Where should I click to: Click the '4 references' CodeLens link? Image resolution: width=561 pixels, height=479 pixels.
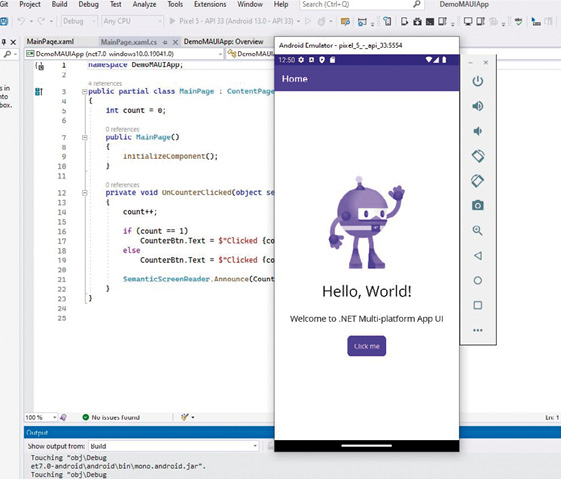105,83
